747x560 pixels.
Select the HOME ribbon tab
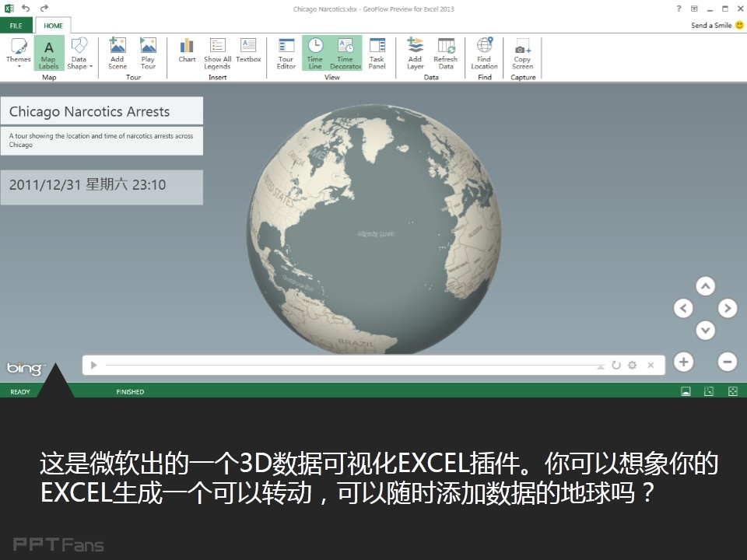point(53,26)
